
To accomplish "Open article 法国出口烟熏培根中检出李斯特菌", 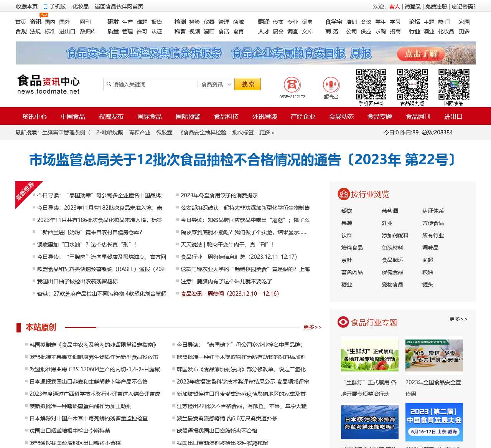I will click(70, 431).
